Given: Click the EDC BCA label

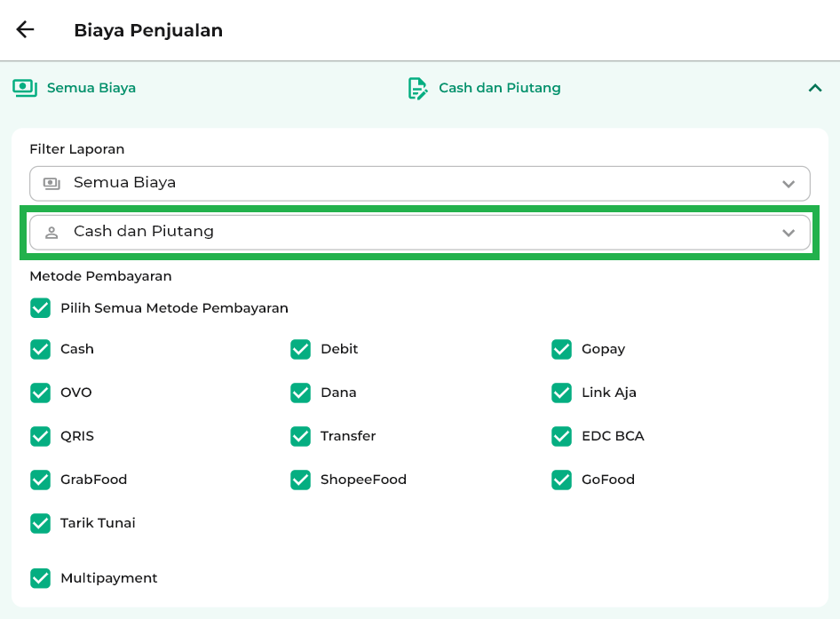Looking at the screenshot, I should coord(613,436).
